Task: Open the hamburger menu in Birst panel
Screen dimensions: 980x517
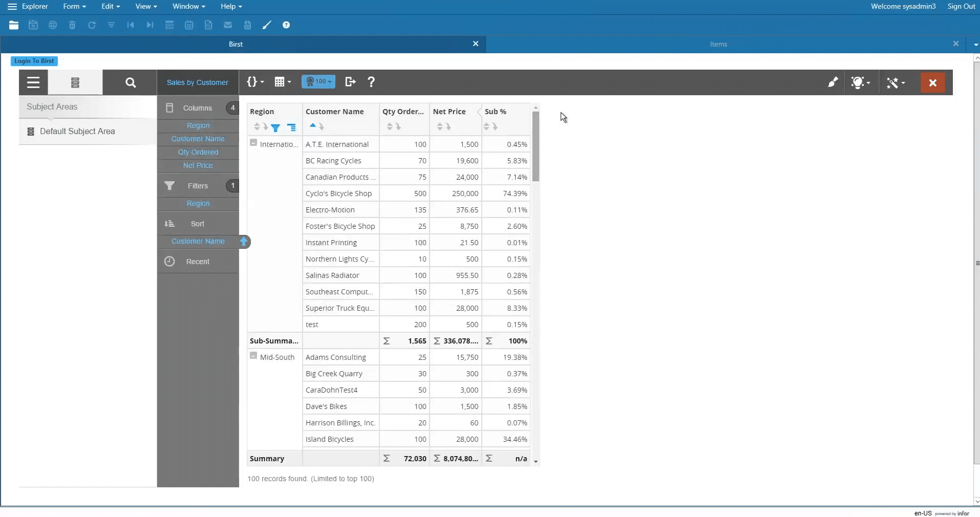Action: (x=33, y=82)
